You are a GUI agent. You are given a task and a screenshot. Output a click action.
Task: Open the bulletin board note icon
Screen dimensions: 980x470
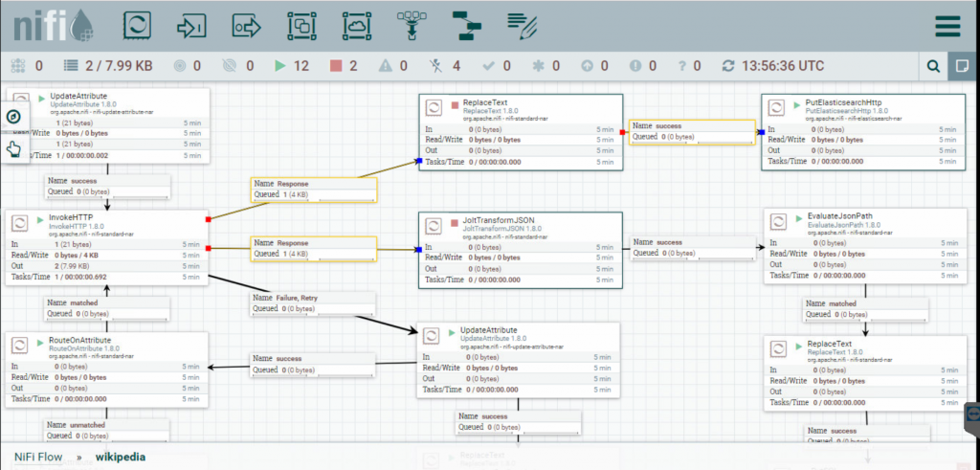(x=960, y=66)
